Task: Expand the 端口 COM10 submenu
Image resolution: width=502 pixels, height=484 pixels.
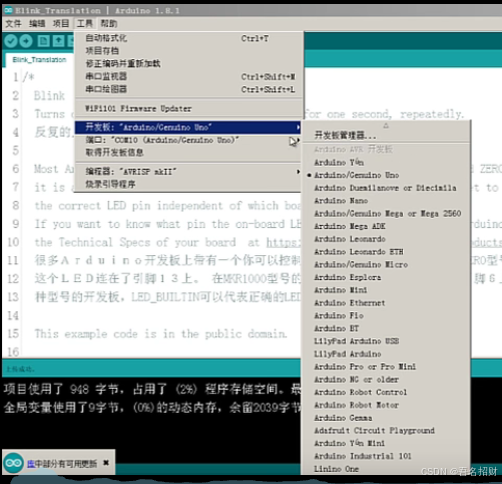Action: (x=189, y=140)
